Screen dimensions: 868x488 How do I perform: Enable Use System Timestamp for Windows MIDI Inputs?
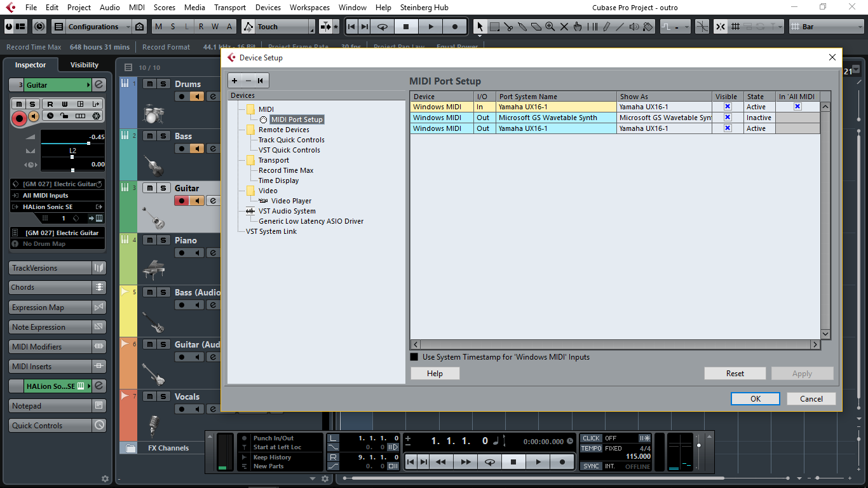click(x=414, y=357)
